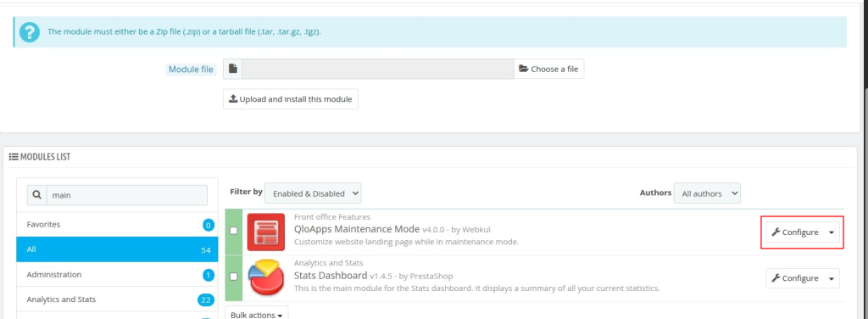868x319 pixels.
Task: Click the Front office Features category text
Action: click(332, 216)
